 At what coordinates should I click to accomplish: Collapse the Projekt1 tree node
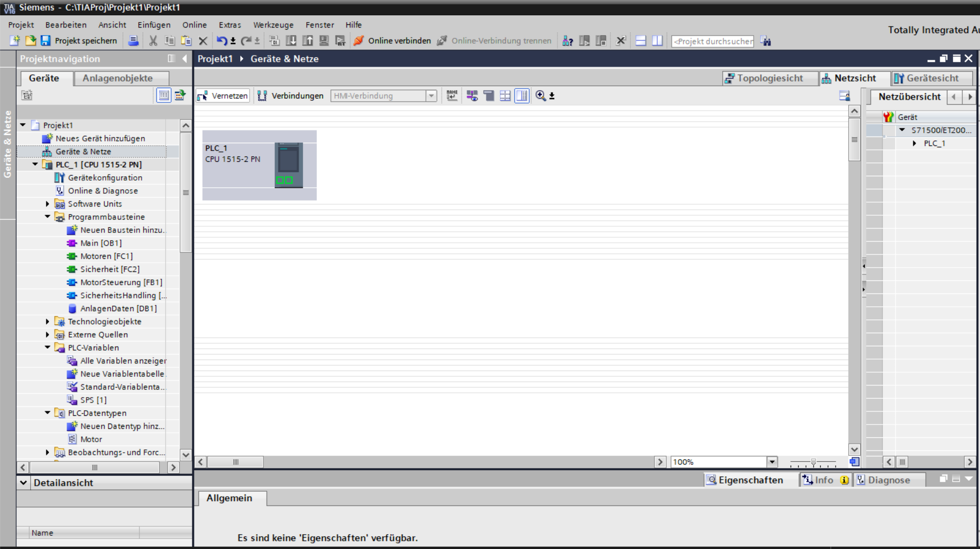tap(23, 125)
